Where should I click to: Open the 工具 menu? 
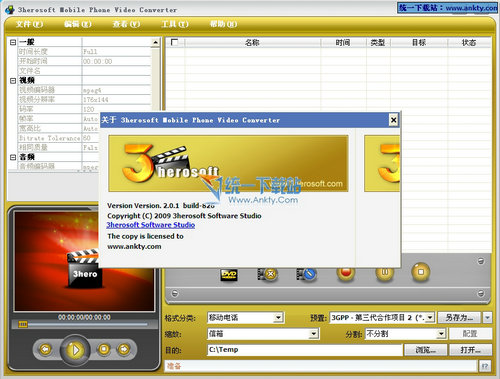pyautogui.click(x=175, y=24)
